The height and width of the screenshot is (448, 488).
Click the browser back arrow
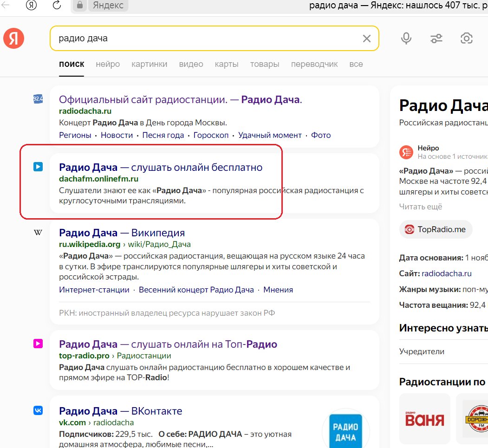click(x=5, y=5)
